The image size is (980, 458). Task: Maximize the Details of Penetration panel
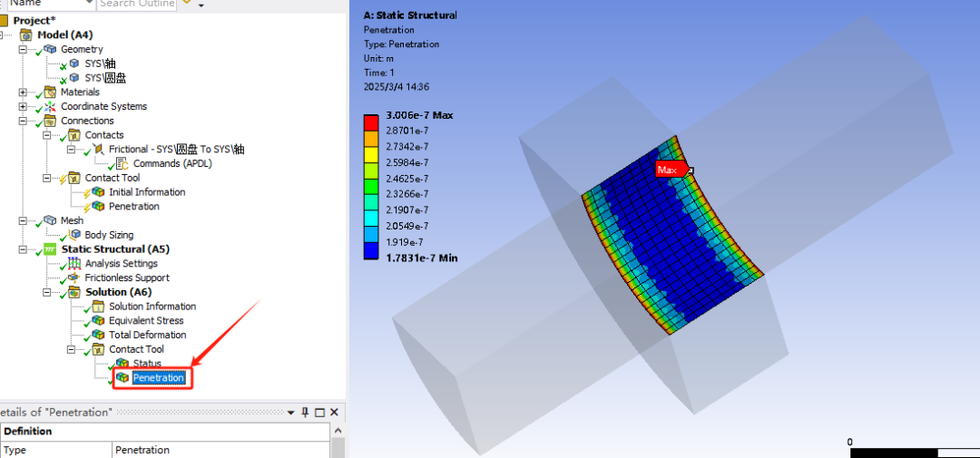pos(320,413)
